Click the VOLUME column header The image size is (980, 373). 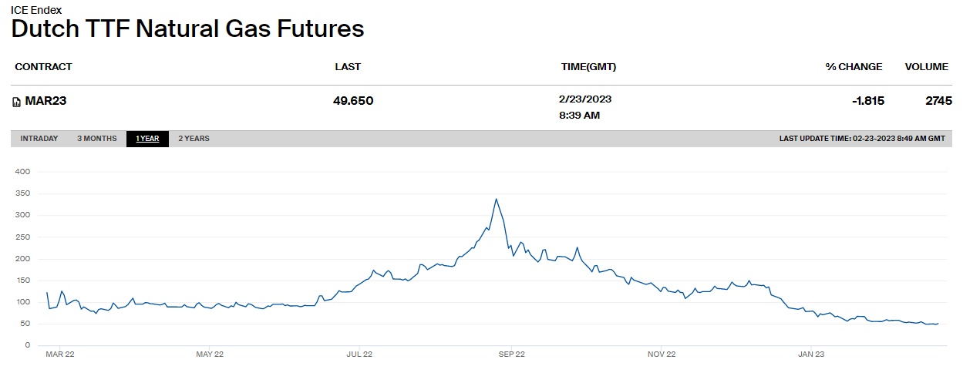pos(926,67)
